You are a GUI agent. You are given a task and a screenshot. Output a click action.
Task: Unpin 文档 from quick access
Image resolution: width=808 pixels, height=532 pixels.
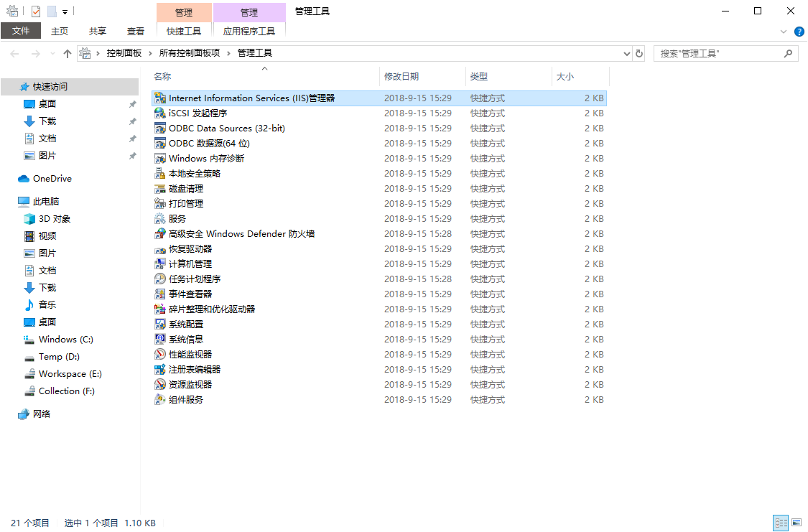pyautogui.click(x=132, y=139)
